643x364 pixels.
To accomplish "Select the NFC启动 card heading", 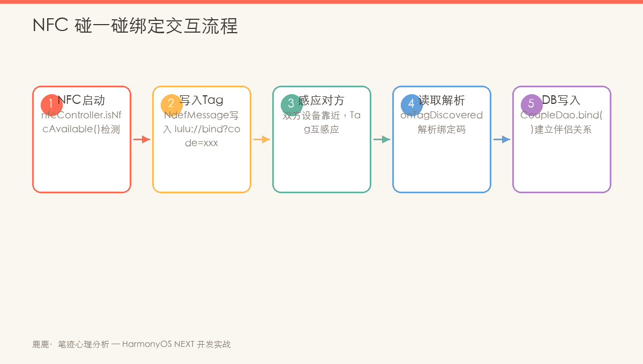I will pos(81,100).
